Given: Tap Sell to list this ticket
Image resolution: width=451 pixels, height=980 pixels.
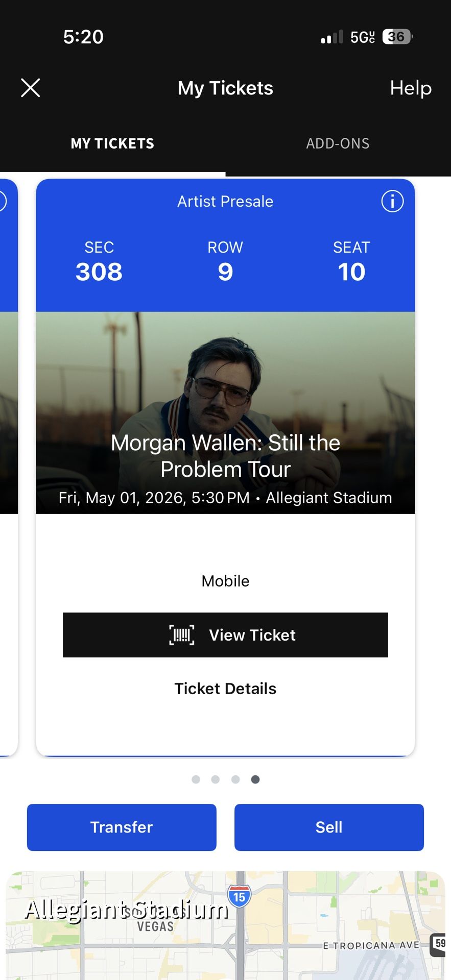Looking at the screenshot, I should tap(329, 827).
